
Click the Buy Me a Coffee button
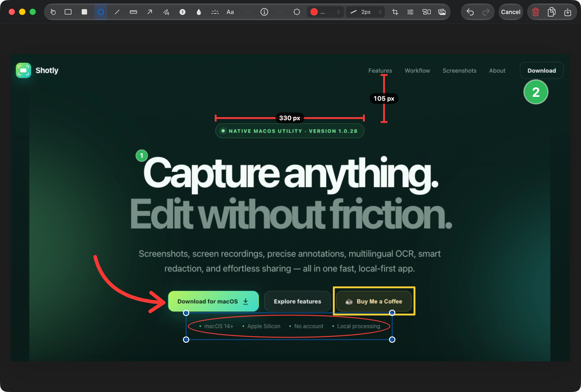click(374, 301)
